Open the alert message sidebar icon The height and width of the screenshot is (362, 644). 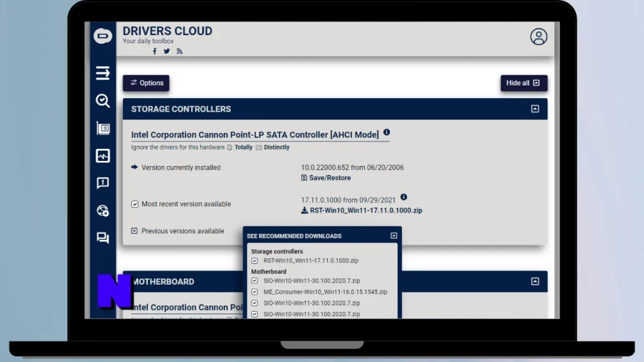pos(103,183)
